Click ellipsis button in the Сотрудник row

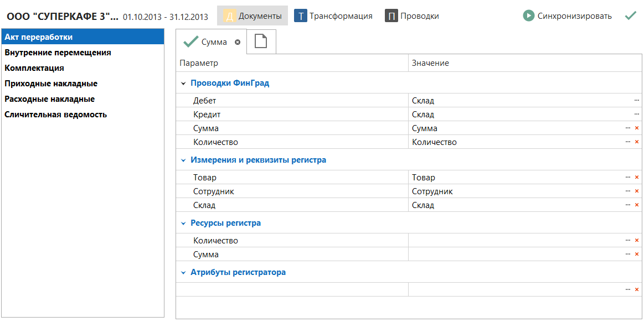pos(628,191)
